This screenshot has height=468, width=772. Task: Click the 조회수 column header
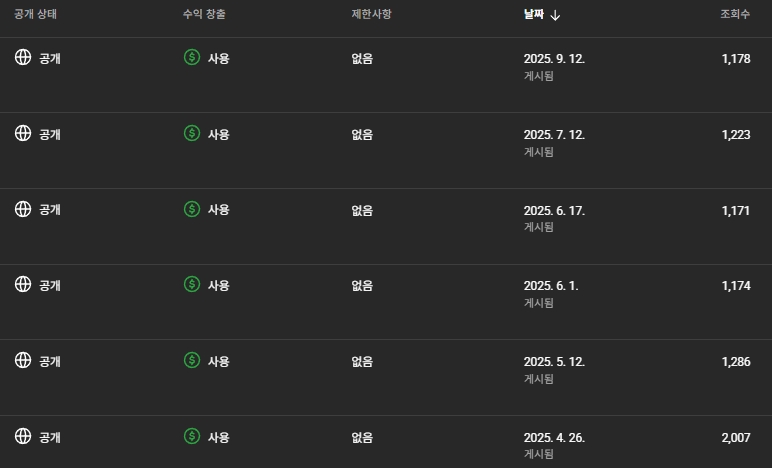735,15
